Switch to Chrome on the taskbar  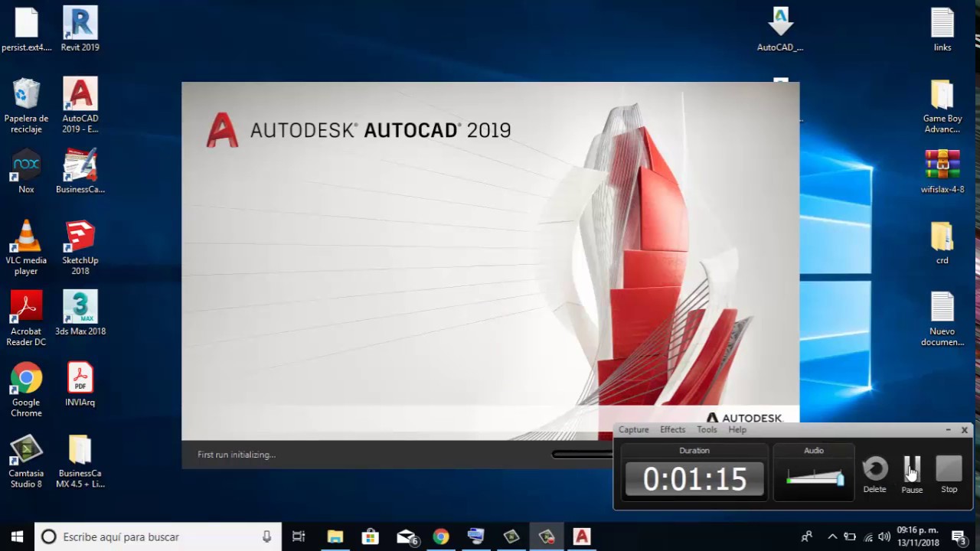(x=441, y=536)
